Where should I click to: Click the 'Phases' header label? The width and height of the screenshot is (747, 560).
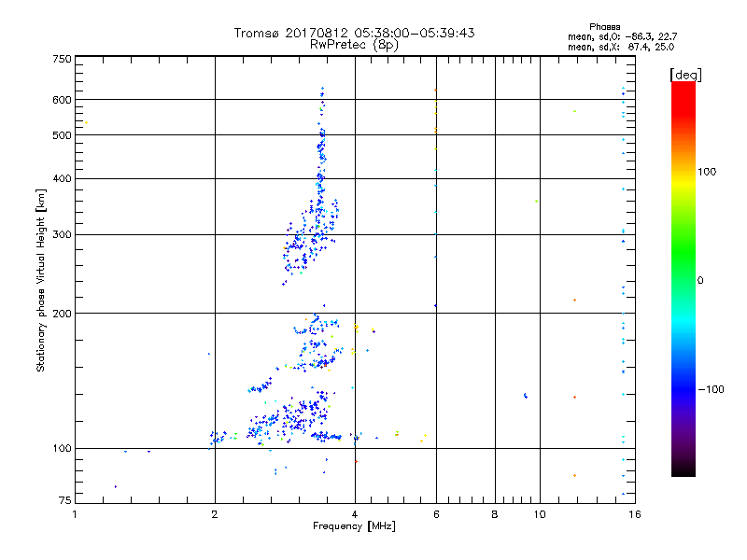(x=604, y=27)
